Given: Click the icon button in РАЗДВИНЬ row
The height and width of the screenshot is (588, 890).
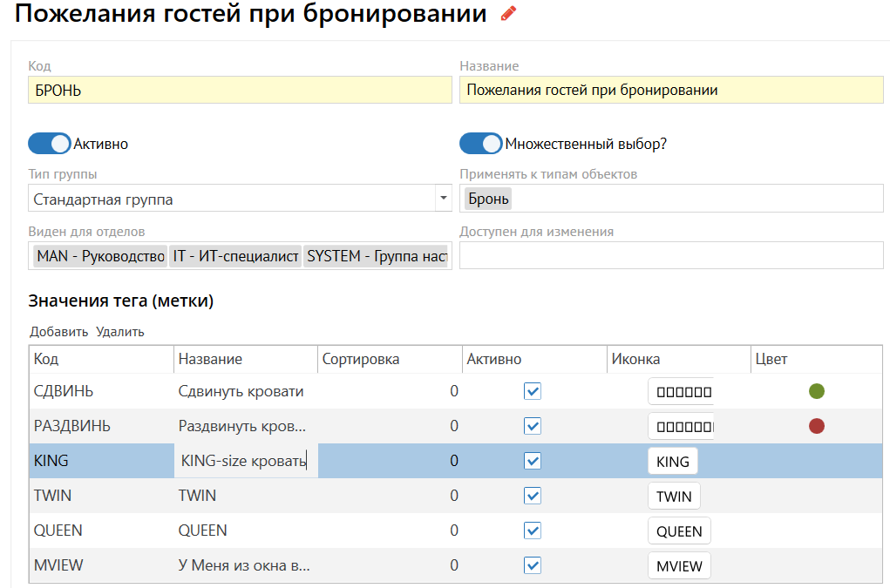Looking at the screenshot, I should [x=681, y=427].
